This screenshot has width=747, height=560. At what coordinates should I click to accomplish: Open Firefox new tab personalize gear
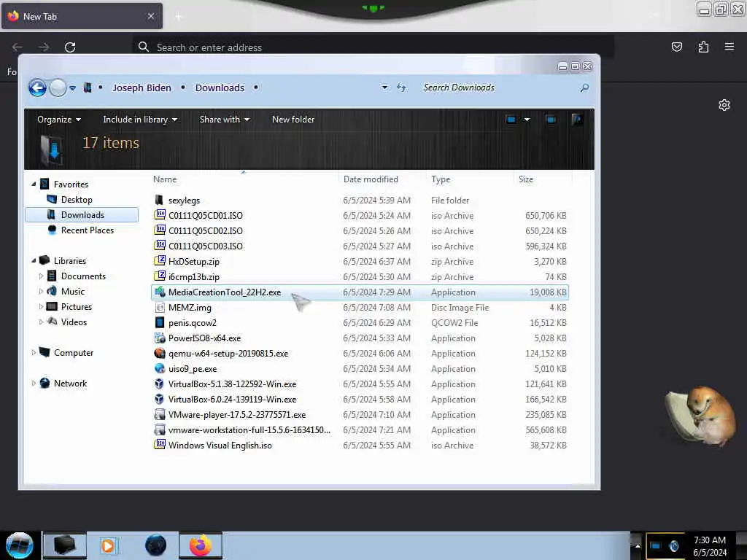pos(724,105)
